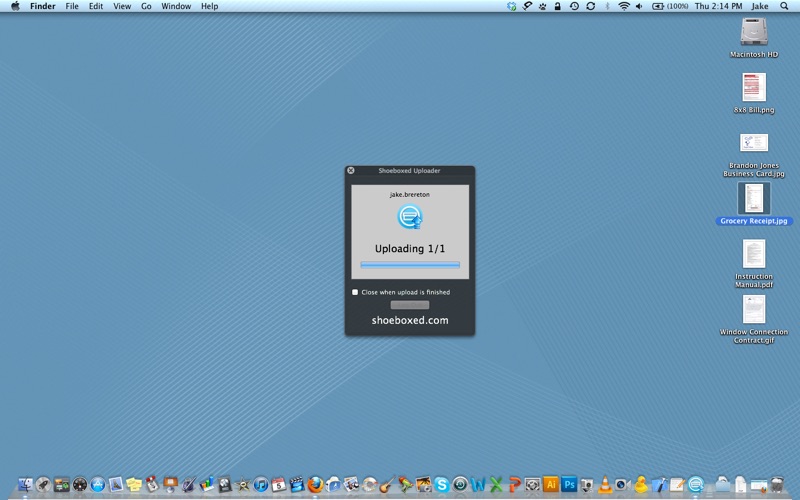Click the volume speaker menu bar icon
The width and height of the screenshot is (800, 500).
(639, 6)
